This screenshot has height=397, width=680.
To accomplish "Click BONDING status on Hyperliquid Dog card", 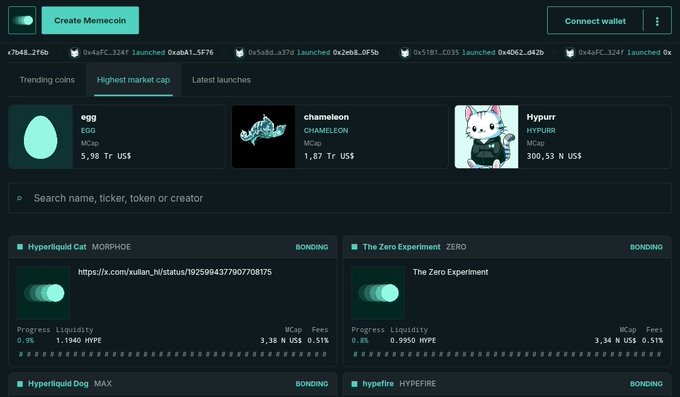I will [x=312, y=384].
